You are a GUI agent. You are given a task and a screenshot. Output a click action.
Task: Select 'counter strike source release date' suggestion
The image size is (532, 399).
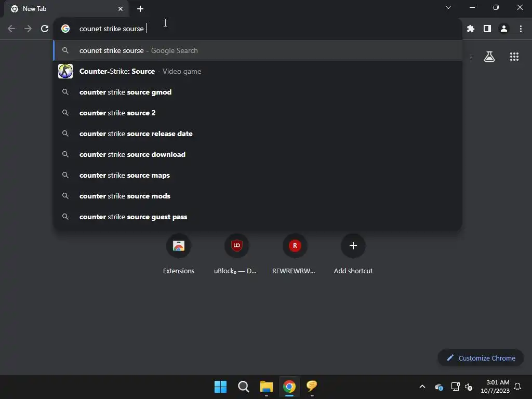pos(258,134)
